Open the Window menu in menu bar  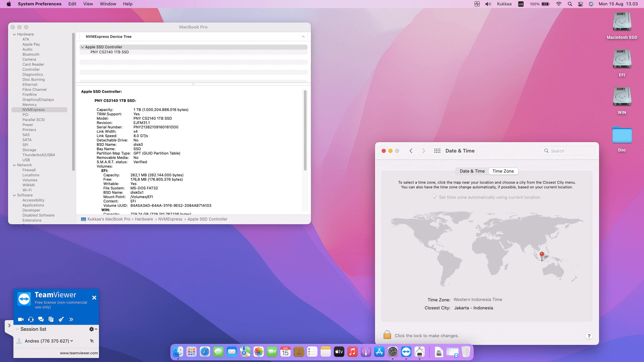[108, 4]
